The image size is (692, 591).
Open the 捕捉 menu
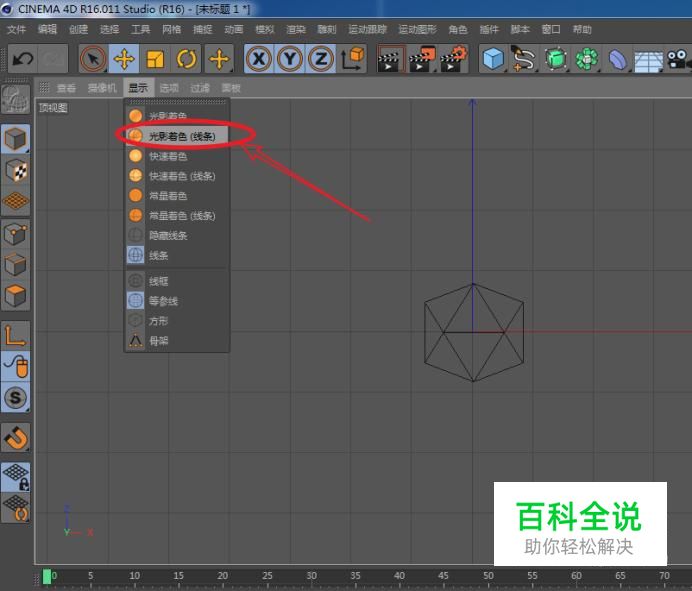(x=203, y=30)
